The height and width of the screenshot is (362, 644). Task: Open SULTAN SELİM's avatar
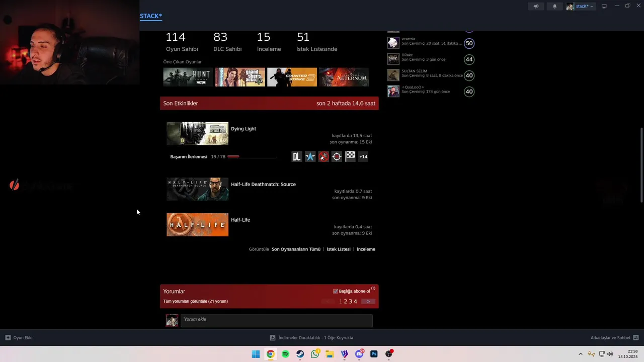[393, 75]
